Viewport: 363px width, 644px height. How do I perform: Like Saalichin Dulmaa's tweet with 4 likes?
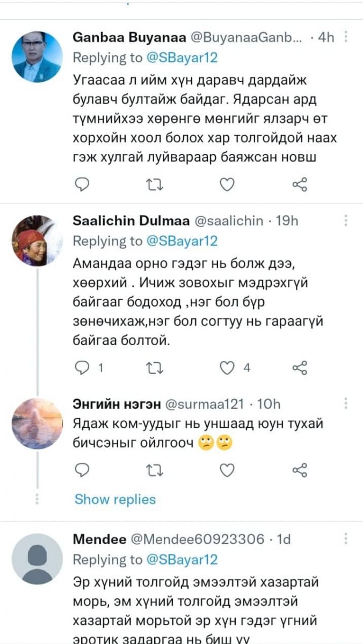click(228, 368)
